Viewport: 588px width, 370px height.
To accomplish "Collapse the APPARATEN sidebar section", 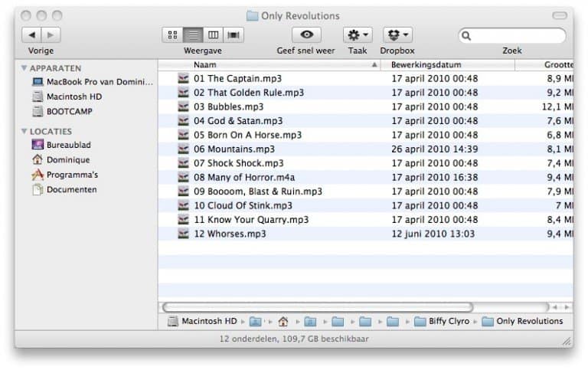I will pyautogui.click(x=24, y=68).
